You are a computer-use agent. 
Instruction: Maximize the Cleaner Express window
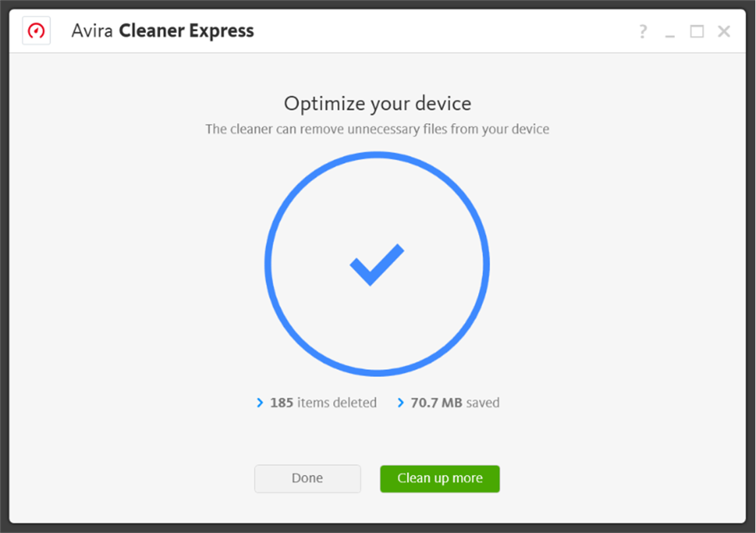coord(697,31)
